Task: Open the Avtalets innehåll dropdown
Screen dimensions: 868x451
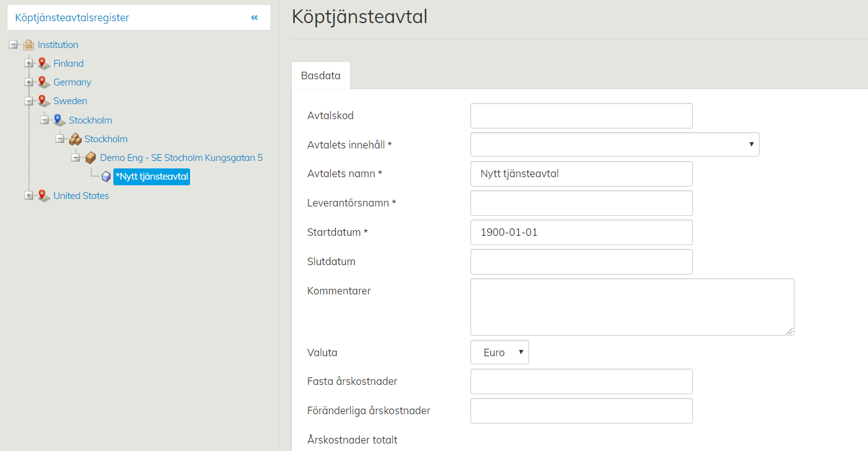Action: coord(614,145)
